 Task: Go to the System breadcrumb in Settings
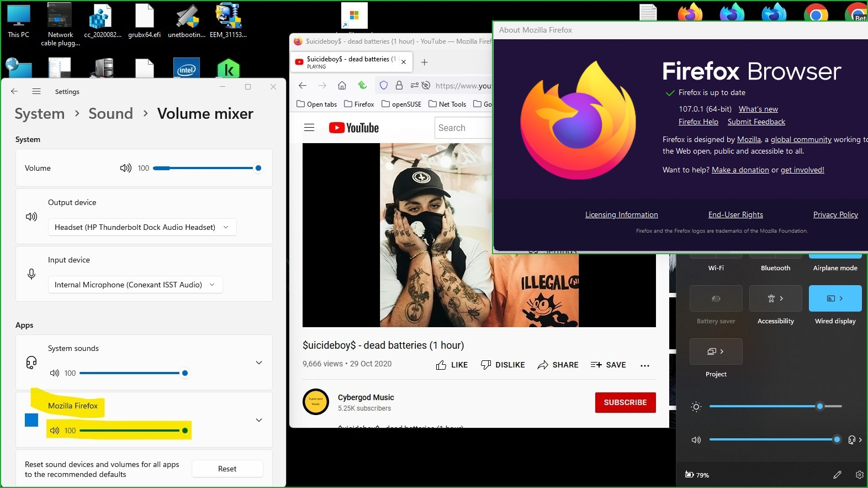click(x=40, y=114)
